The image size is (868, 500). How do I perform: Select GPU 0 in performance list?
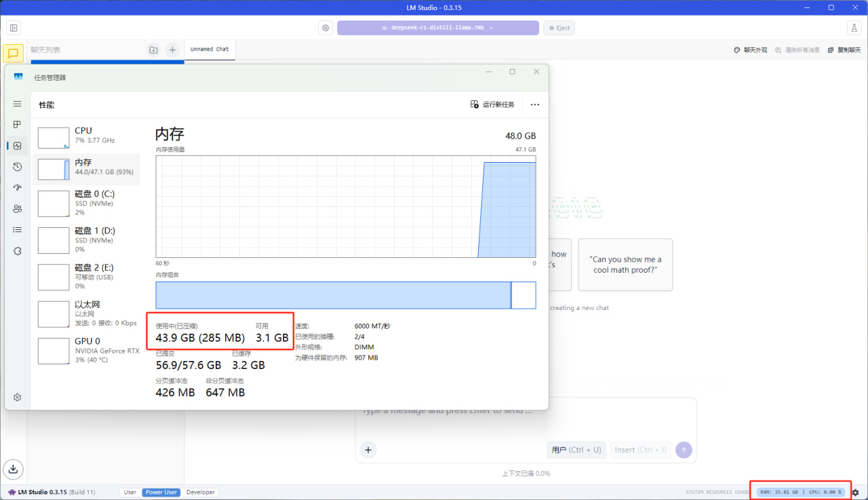86,350
